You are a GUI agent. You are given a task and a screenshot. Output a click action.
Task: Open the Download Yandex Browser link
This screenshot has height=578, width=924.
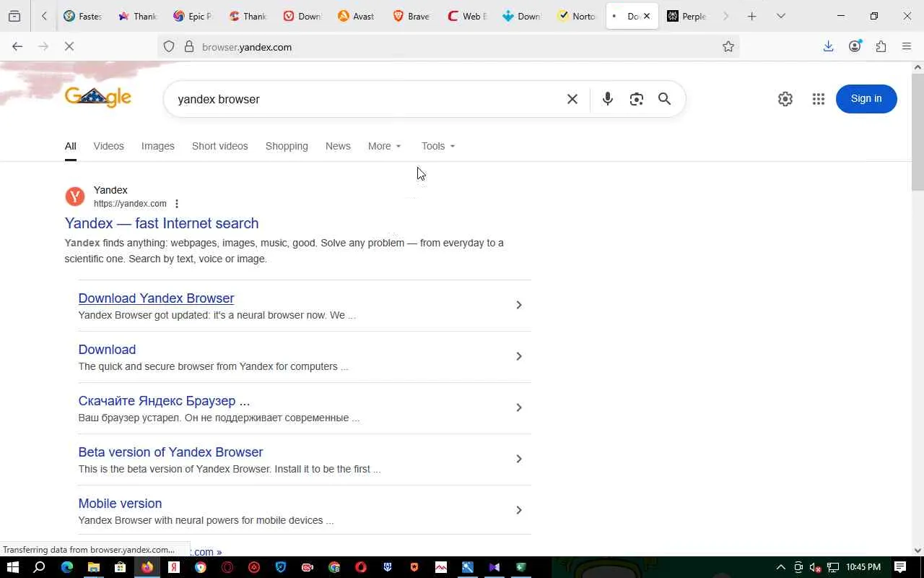(156, 298)
